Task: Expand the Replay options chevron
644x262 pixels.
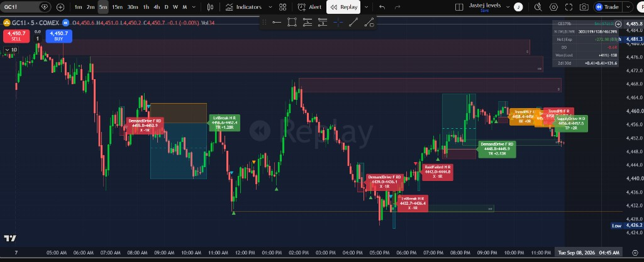Action: [366, 7]
